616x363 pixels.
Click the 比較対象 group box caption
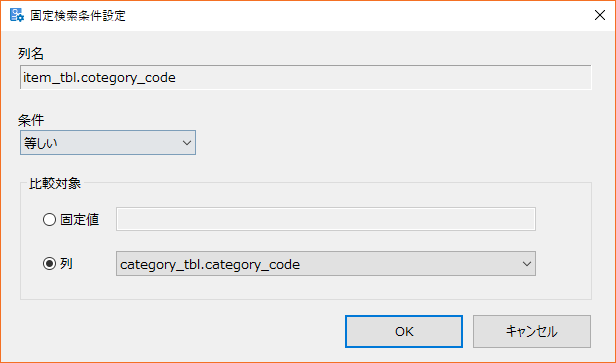55,183
